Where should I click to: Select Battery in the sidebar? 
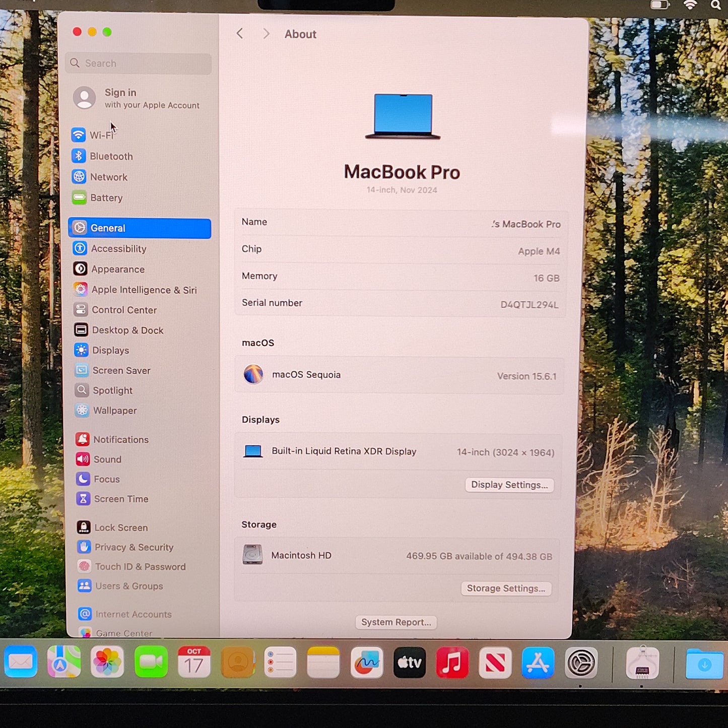pyautogui.click(x=106, y=197)
